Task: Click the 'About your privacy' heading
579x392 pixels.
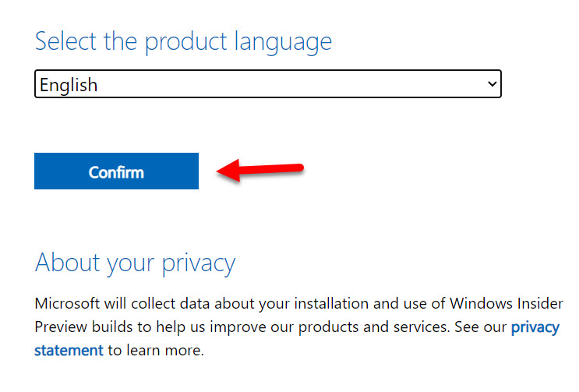Action: [135, 263]
